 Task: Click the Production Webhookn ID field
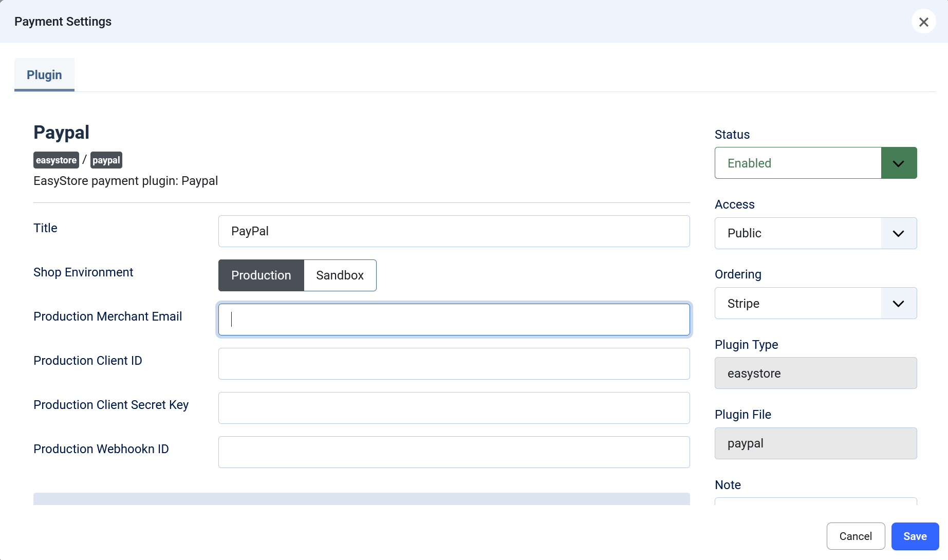454,452
